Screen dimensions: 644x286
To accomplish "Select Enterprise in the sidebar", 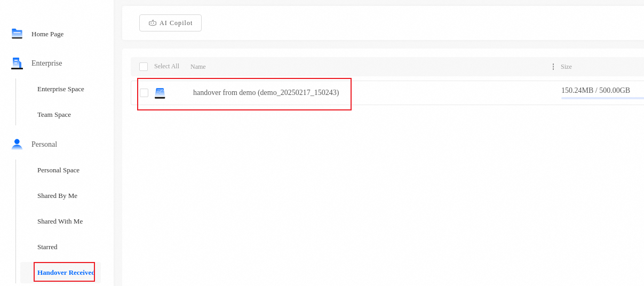I will (x=47, y=63).
